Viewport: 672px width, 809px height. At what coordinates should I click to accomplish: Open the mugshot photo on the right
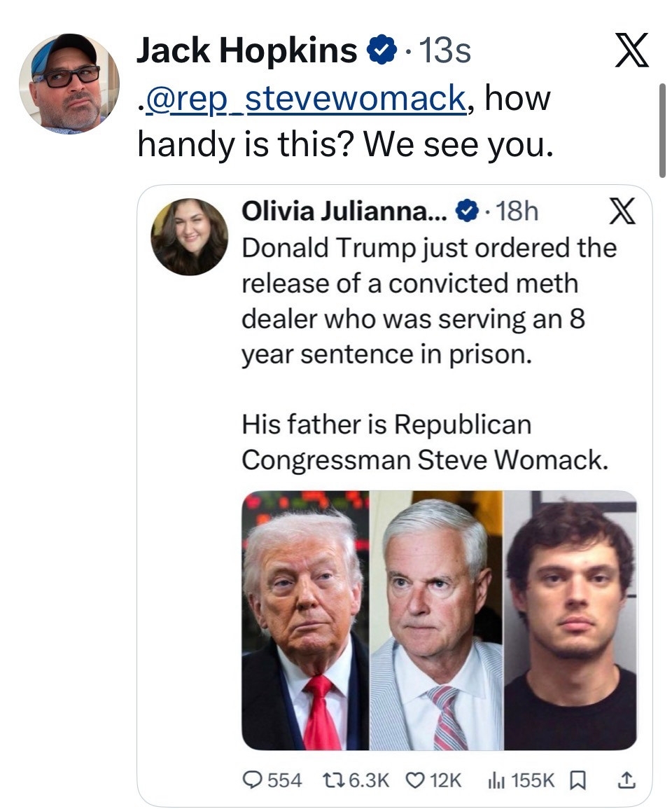[x=570, y=620]
